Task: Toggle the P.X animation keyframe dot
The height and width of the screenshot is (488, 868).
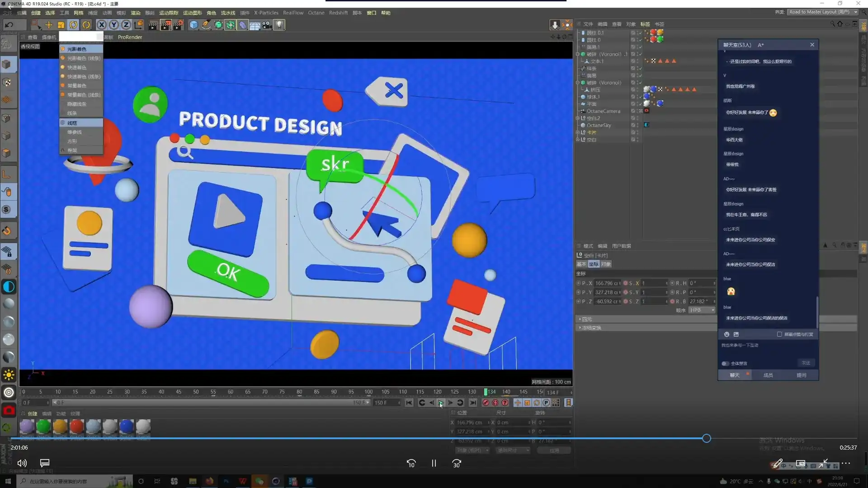Action: [578, 283]
